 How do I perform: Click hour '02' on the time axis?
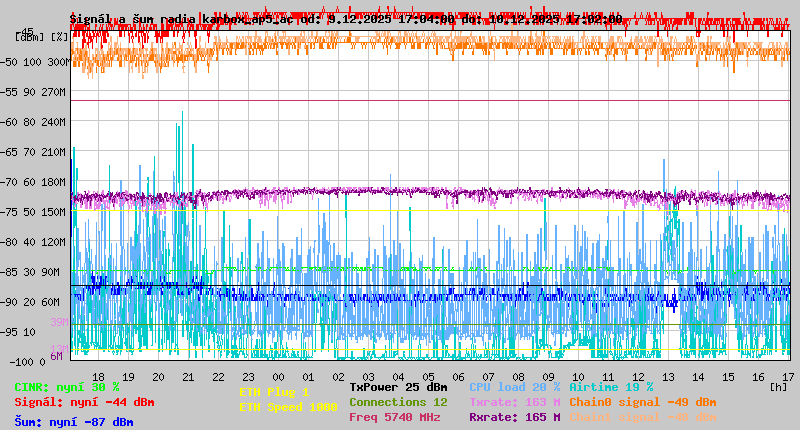(338, 377)
